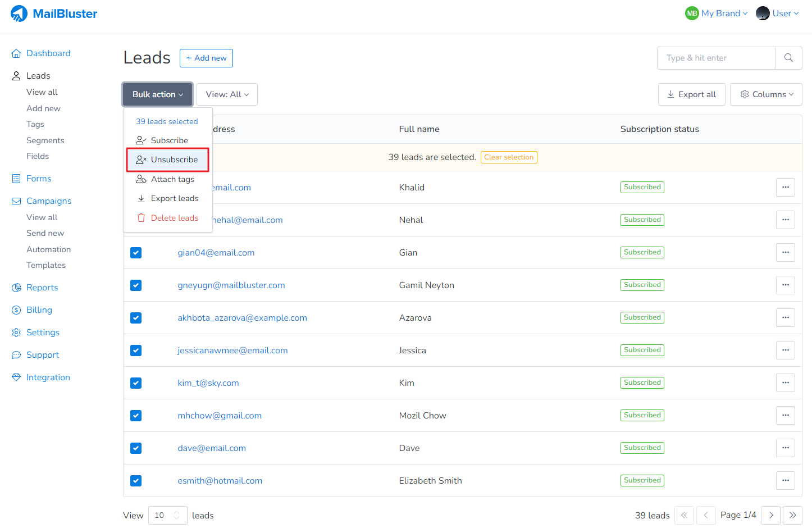Viewport: 812px width, 528px height.
Task: Focus the 'Type & hit enter' search field
Action: click(x=716, y=58)
